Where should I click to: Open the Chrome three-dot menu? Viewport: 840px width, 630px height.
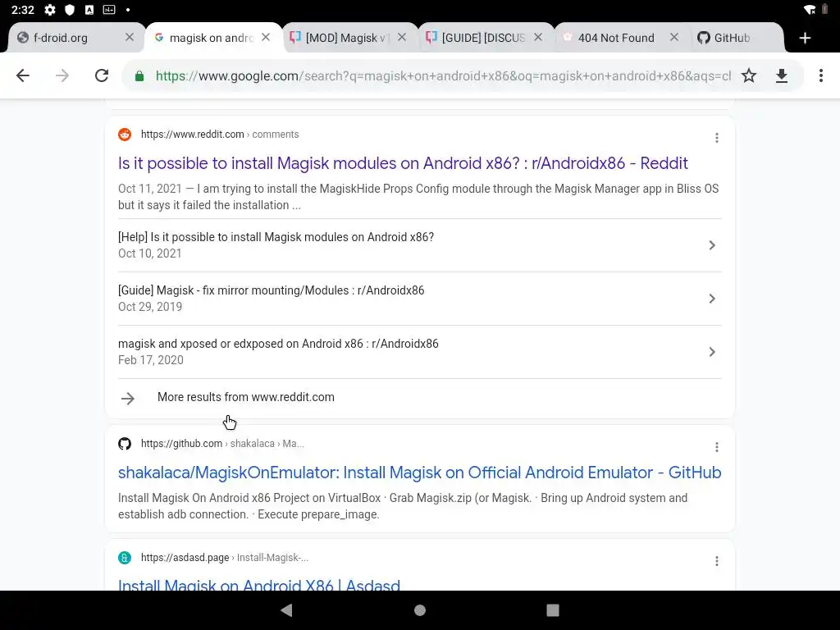click(820, 75)
